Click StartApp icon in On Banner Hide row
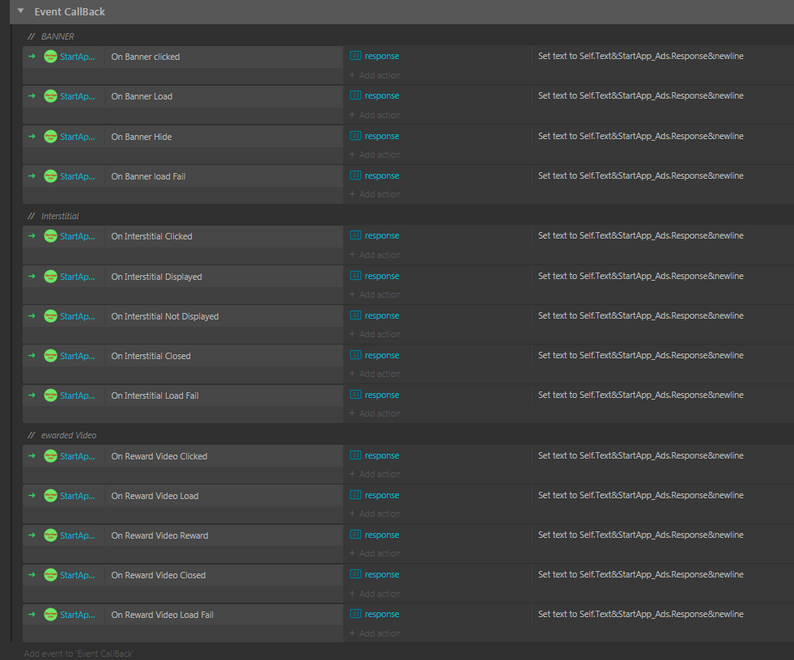 [x=51, y=136]
